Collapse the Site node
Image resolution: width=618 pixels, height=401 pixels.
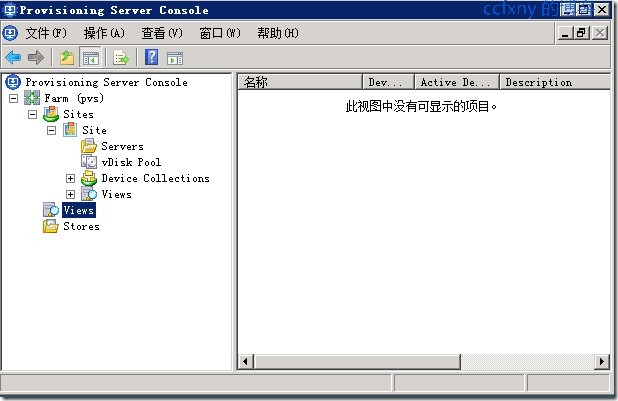point(52,130)
